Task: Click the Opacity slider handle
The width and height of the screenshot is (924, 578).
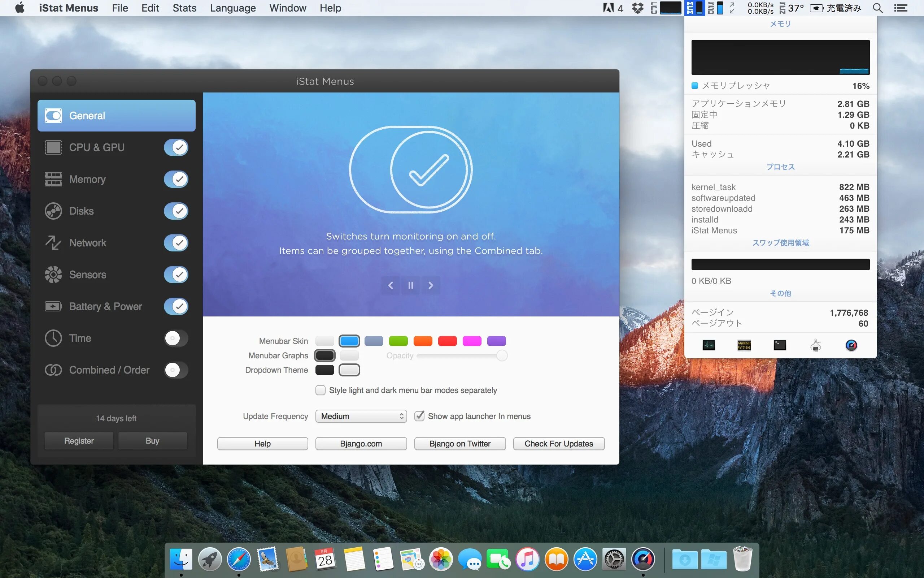Action: pyautogui.click(x=502, y=355)
